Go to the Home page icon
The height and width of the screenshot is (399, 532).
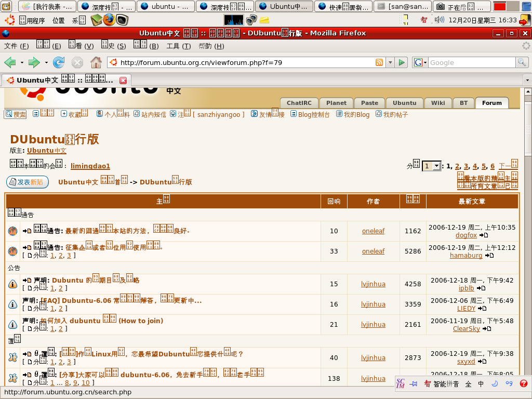click(x=96, y=62)
